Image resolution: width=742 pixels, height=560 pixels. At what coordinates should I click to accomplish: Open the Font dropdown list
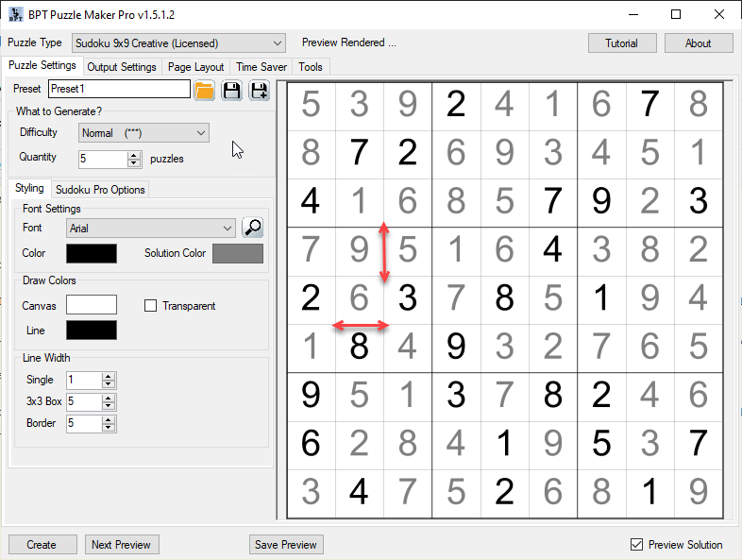pyautogui.click(x=227, y=228)
